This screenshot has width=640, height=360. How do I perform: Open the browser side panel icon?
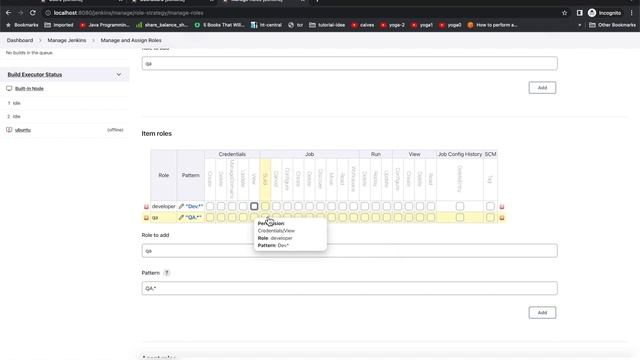[x=580, y=13]
